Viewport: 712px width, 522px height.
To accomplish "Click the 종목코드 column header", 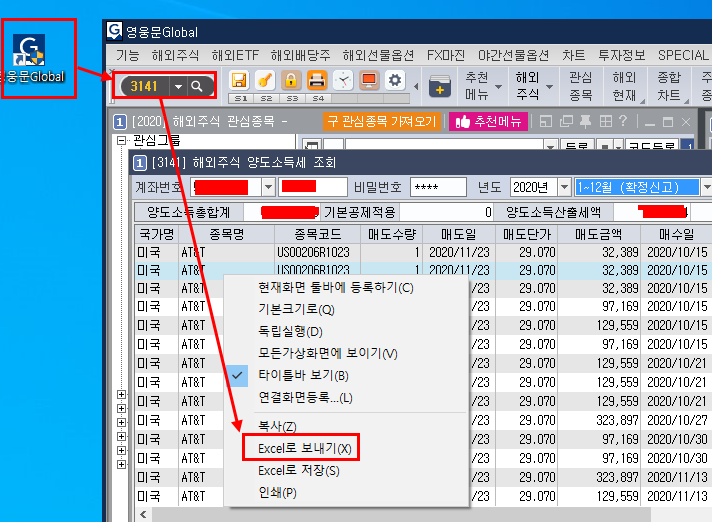I will point(317,234).
